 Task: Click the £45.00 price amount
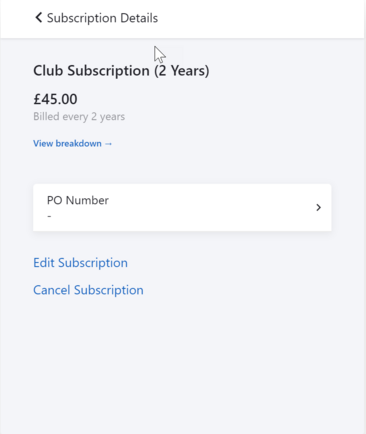coord(55,99)
